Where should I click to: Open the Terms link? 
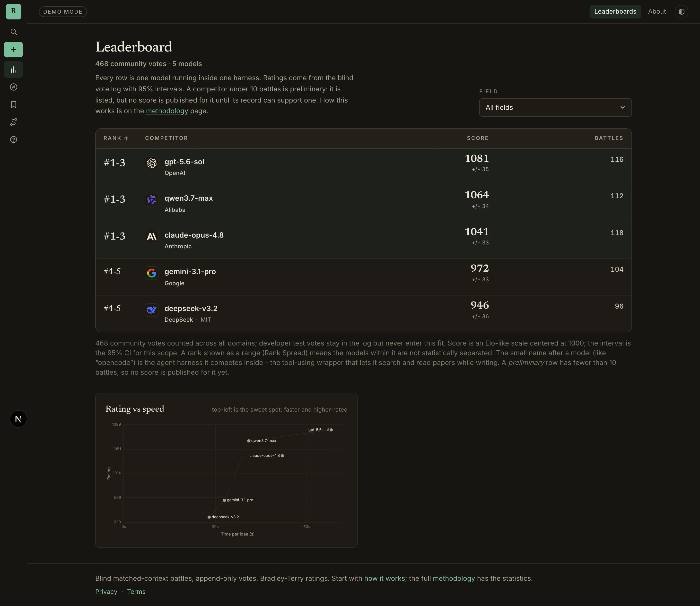pyautogui.click(x=136, y=592)
